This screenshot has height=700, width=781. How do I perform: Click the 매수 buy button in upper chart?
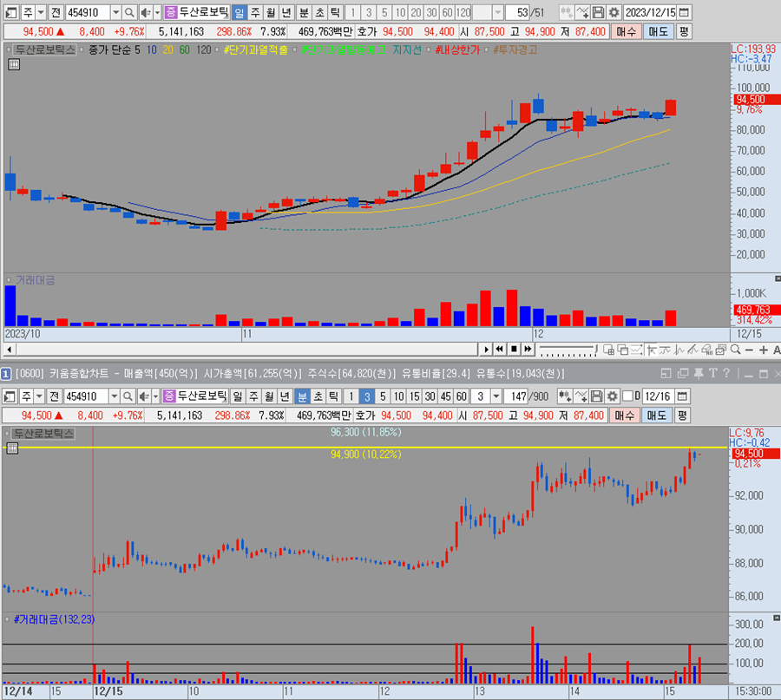(626, 32)
